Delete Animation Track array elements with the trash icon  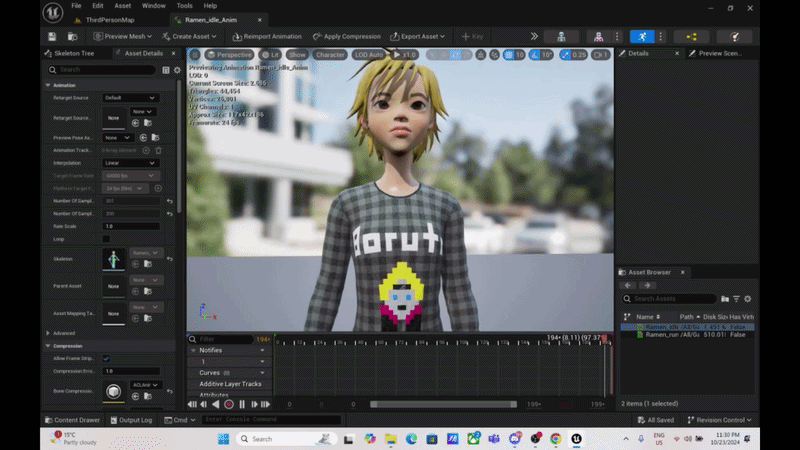point(159,150)
